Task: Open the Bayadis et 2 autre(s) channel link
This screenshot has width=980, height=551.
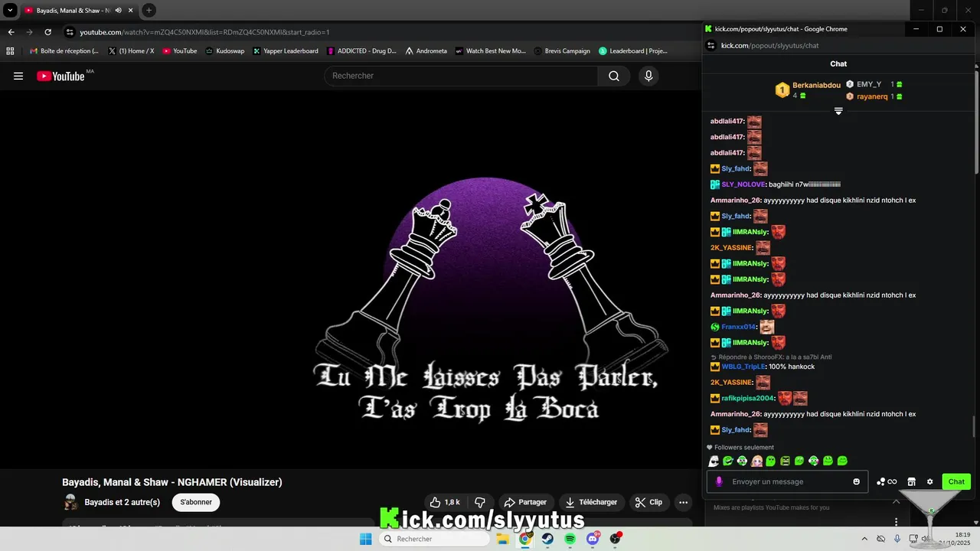Action: point(122,502)
